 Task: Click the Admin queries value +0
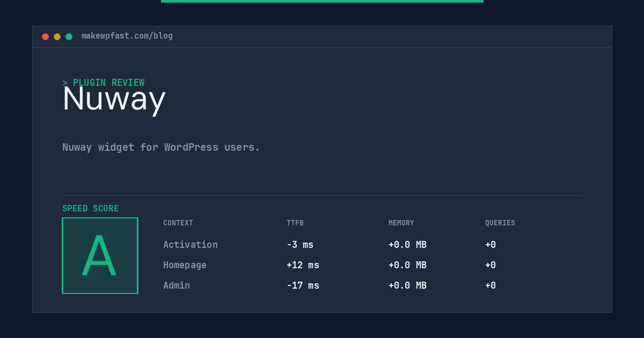coord(491,285)
